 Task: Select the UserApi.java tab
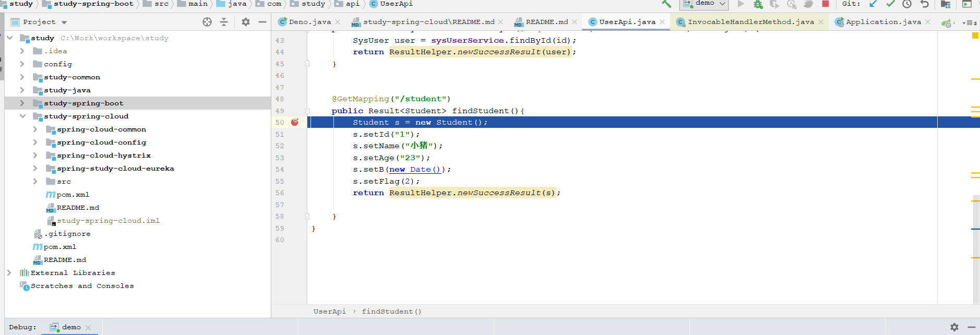tap(627, 22)
